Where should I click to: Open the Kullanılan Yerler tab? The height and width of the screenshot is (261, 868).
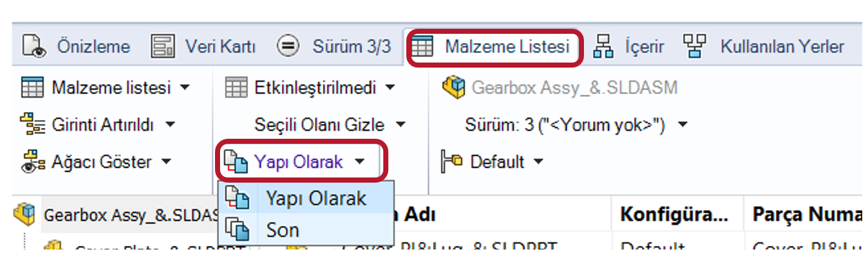click(x=764, y=47)
